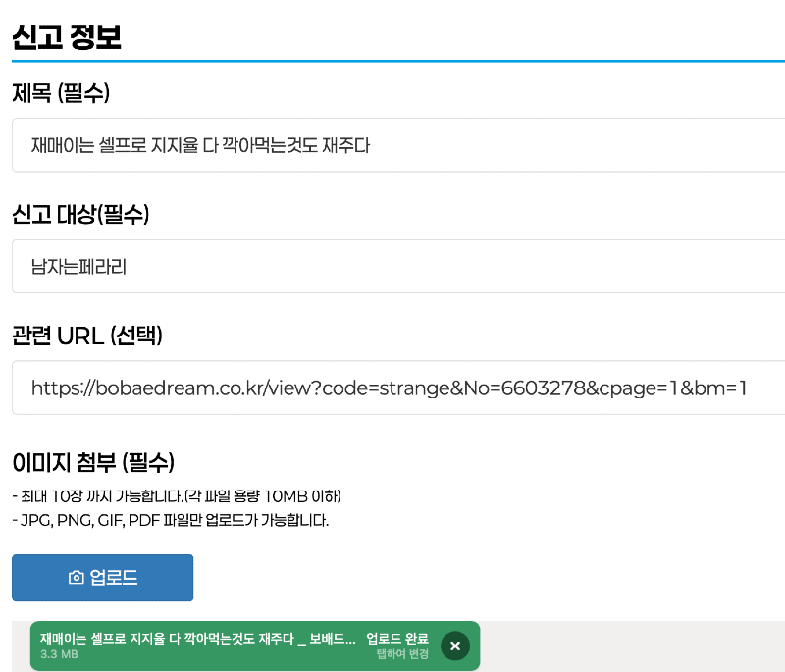The image size is (785, 672).
Task: Click the 3.3 MB file size text
Action: click(59, 654)
